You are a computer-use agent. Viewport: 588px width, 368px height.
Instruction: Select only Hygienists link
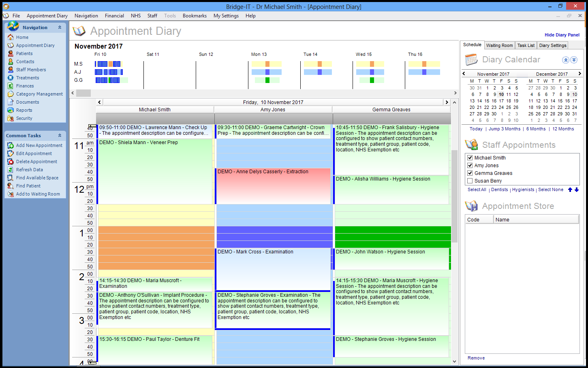pos(523,189)
